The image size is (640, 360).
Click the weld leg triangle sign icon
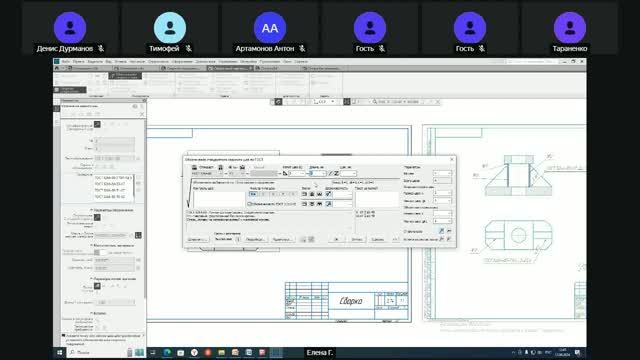pyautogui.click(x=285, y=173)
